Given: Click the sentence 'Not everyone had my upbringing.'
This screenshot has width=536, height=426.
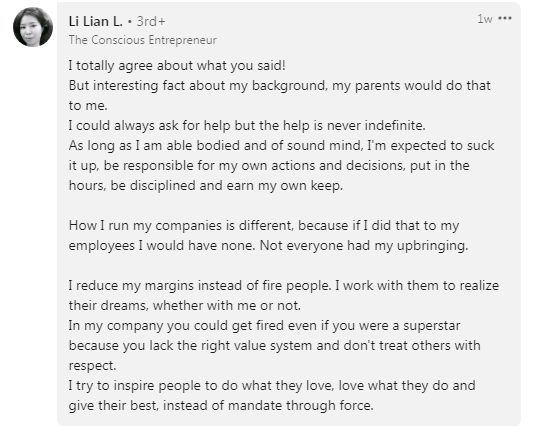Looking at the screenshot, I should [x=364, y=245].
